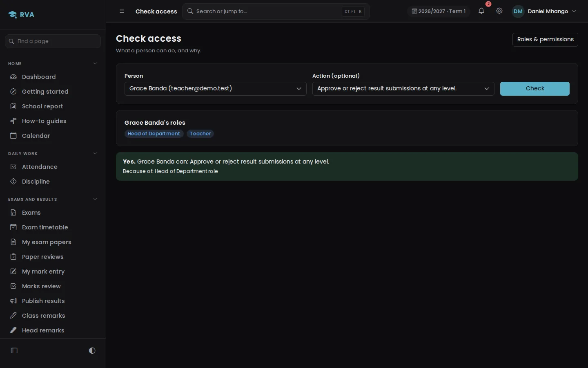Open the Daniel Mhango user menu

[x=545, y=11]
